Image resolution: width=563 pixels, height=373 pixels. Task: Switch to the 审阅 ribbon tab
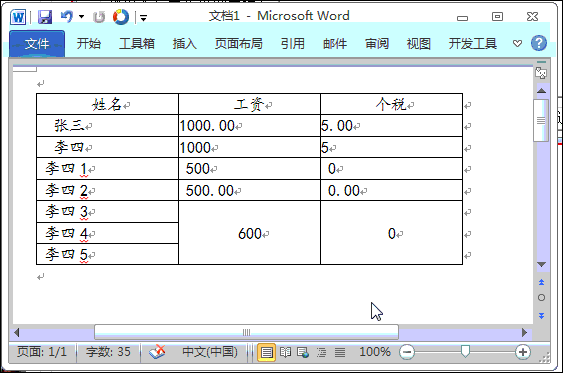[x=377, y=44]
